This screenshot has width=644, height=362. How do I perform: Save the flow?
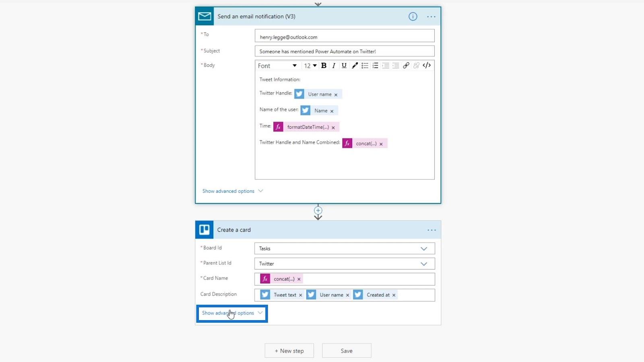tap(347, 351)
